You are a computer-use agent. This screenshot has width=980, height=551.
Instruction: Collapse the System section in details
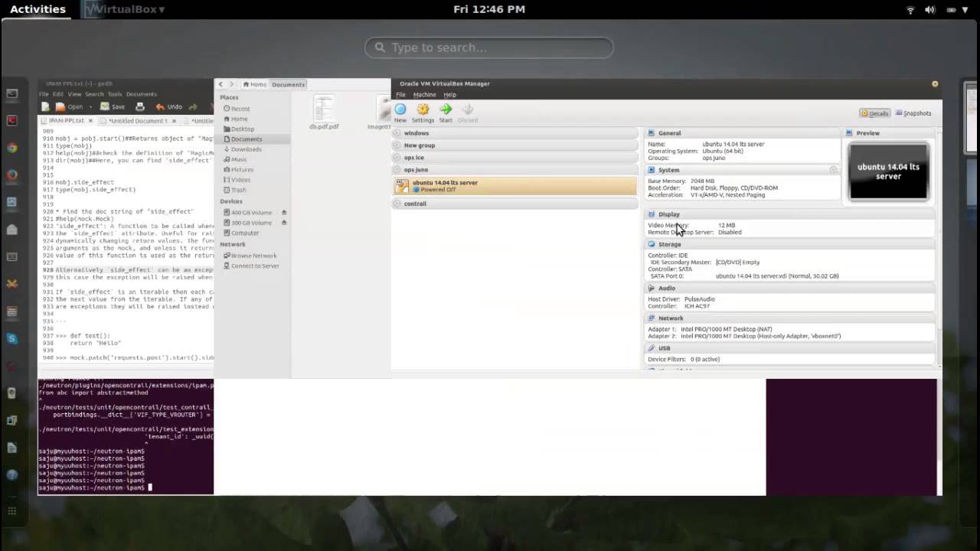(834, 170)
